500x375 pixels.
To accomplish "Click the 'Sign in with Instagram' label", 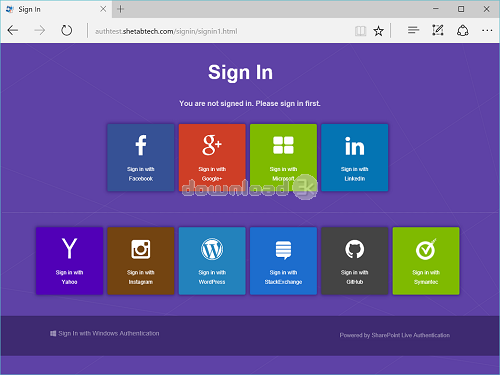I will [x=141, y=277].
